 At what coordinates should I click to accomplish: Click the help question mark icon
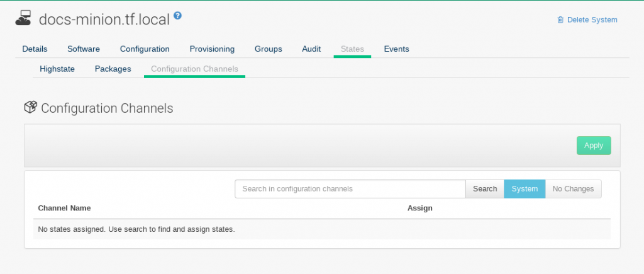point(177,16)
